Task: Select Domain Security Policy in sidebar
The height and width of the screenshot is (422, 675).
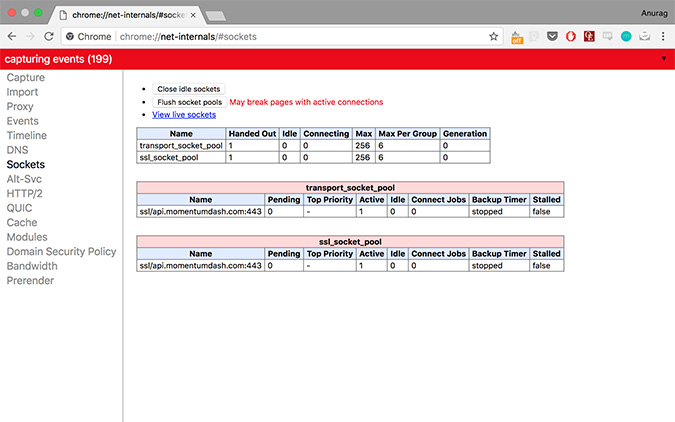Action: click(x=61, y=251)
